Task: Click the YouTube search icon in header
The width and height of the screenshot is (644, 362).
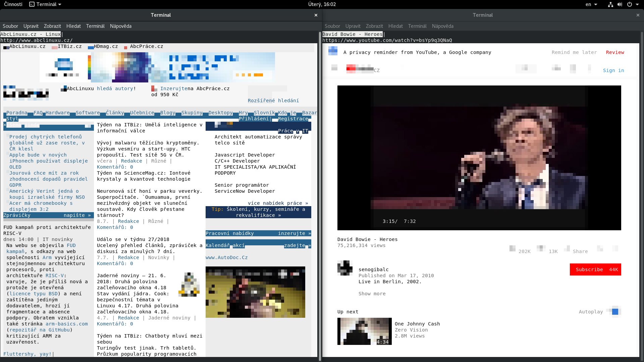Action: tap(526, 68)
